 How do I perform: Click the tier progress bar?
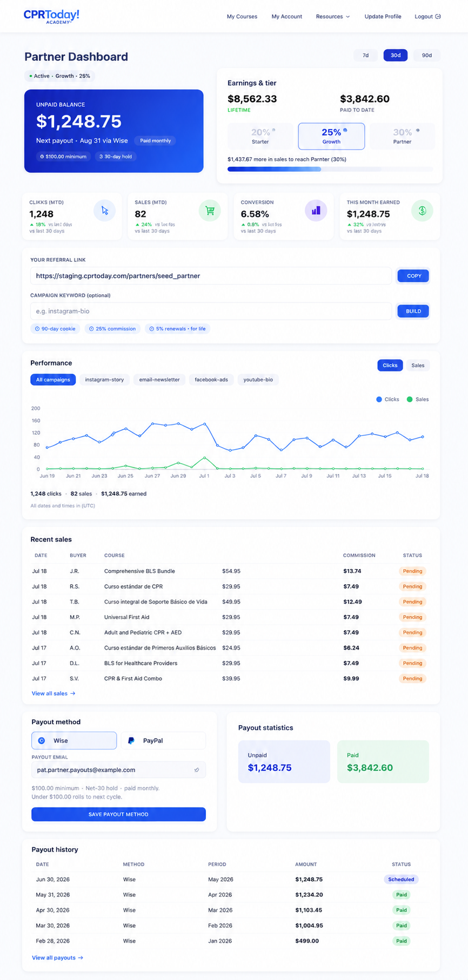[x=330, y=169]
